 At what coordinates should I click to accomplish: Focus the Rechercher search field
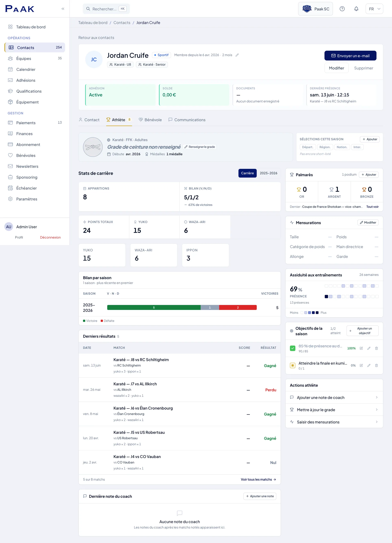pos(106,9)
